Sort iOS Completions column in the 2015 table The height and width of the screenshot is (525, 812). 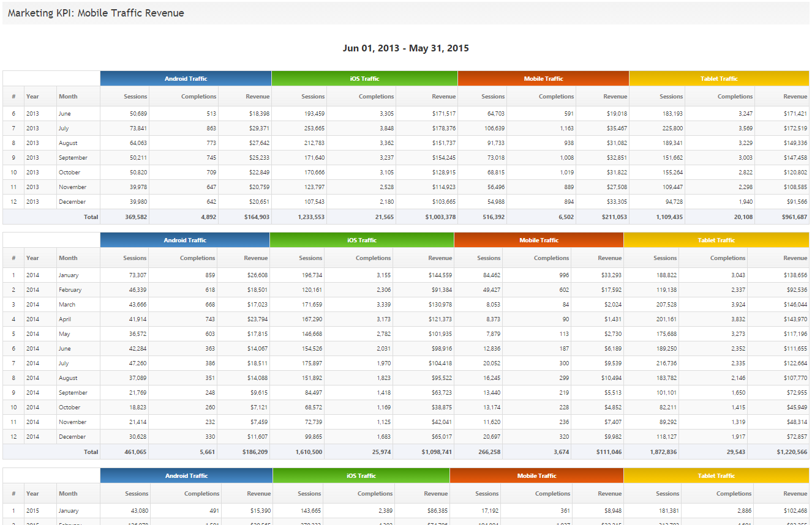(375, 494)
